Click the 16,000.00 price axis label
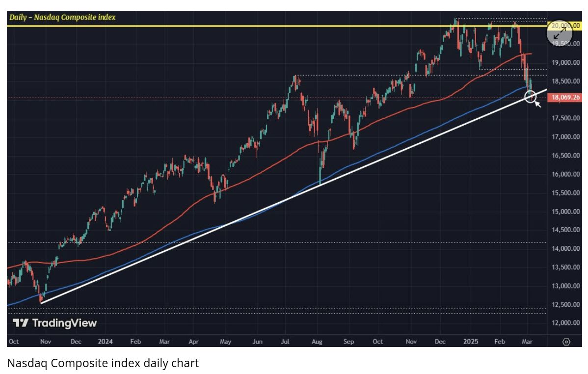The height and width of the screenshot is (374, 588). click(565, 174)
